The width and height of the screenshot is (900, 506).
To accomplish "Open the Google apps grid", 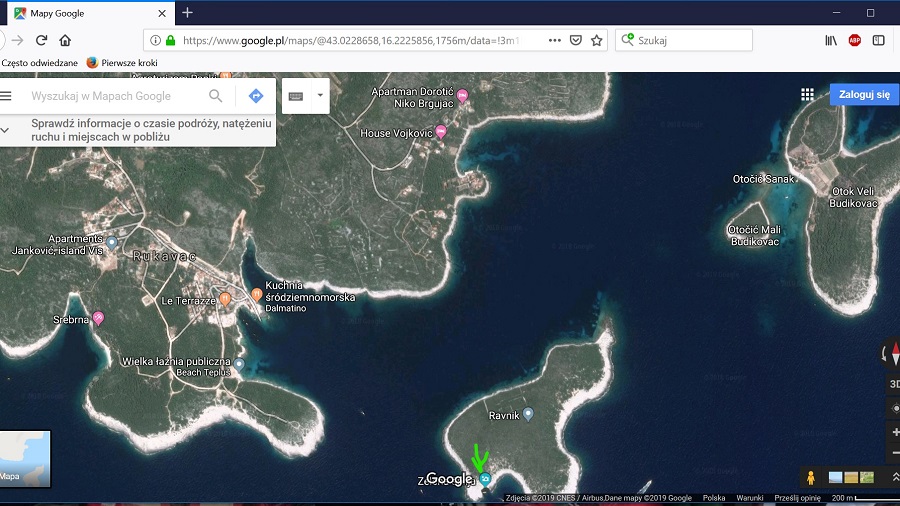I will click(807, 95).
